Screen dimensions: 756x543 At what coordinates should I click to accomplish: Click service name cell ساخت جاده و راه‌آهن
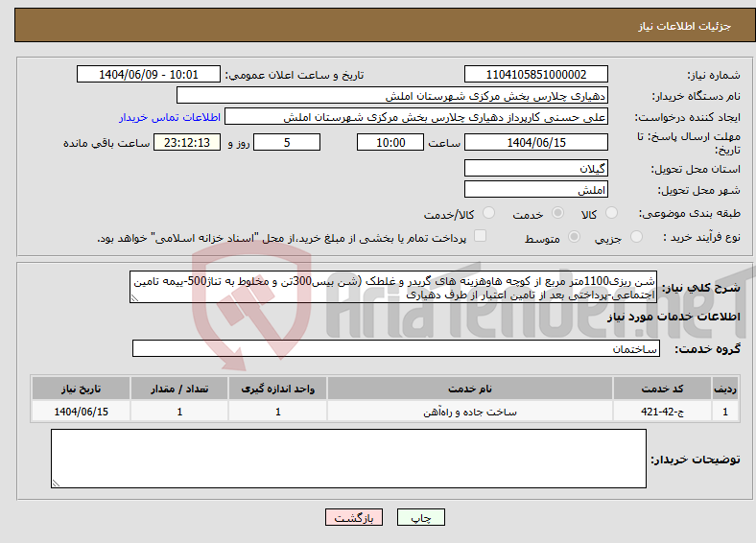click(x=470, y=412)
